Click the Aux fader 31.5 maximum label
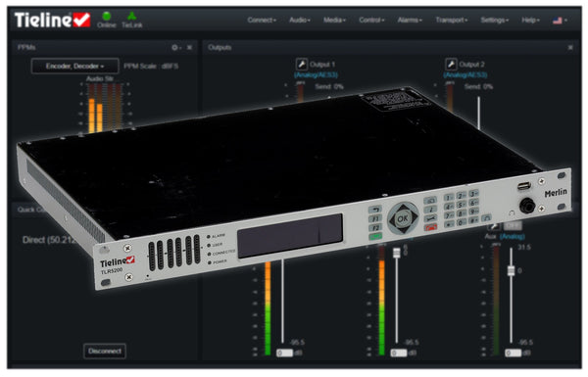 click(x=524, y=248)
